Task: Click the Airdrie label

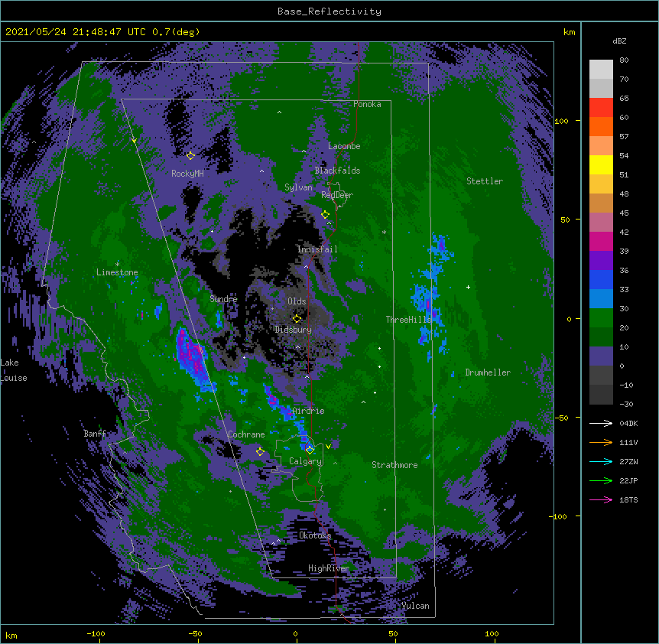Action: click(x=308, y=411)
